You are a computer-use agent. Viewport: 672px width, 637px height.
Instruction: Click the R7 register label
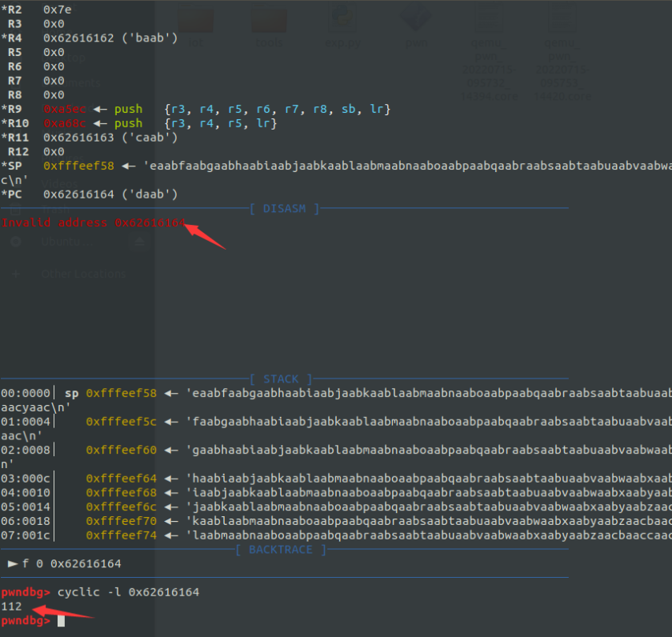click(x=14, y=81)
